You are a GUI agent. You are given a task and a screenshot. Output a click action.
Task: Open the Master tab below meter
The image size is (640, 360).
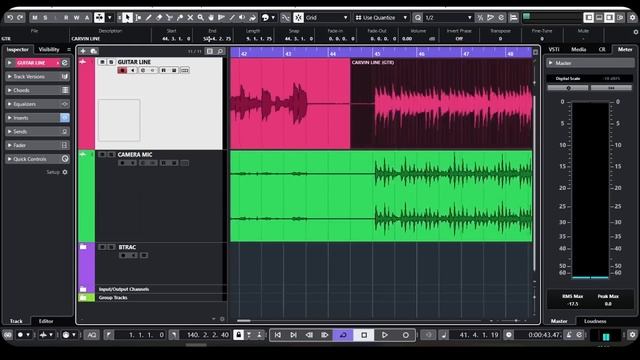(559, 321)
